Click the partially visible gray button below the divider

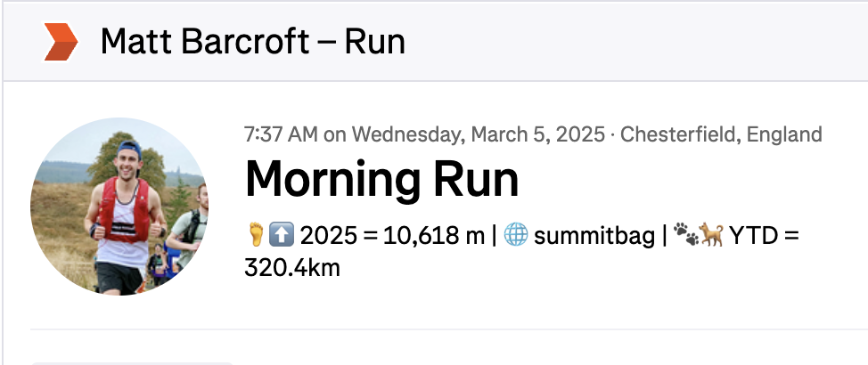pyautogui.click(x=132, y=363)
